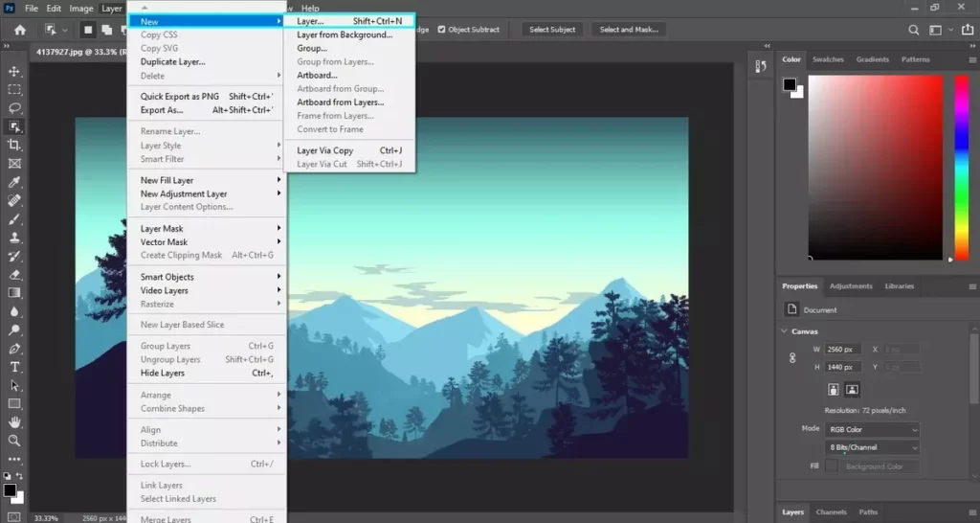Screen dimensions: 980x523
Task: Open the Edit Toolbar three-dots menu
Action: pyautogui.click(x=14, y=459)
